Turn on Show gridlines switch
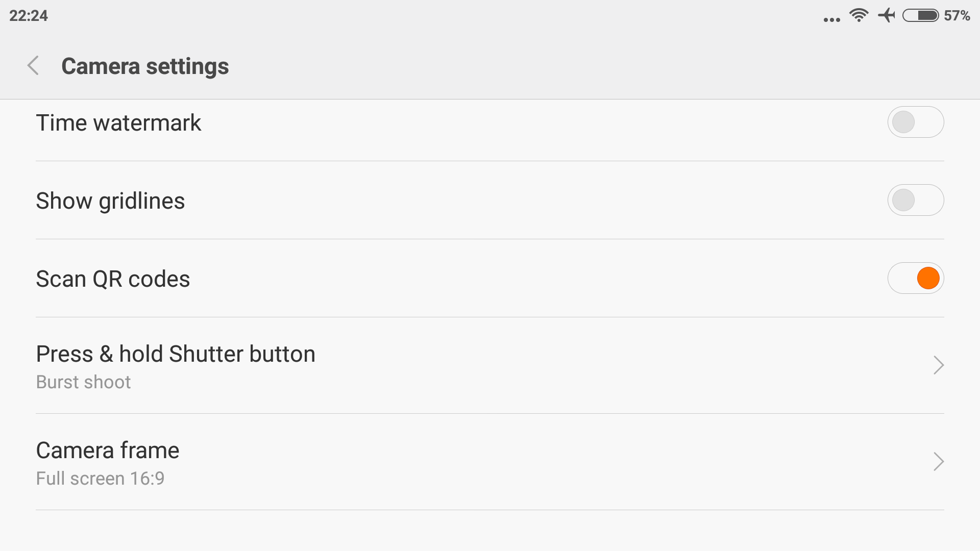Viewport: 980px width, 551px height. (x=916, y=200)
